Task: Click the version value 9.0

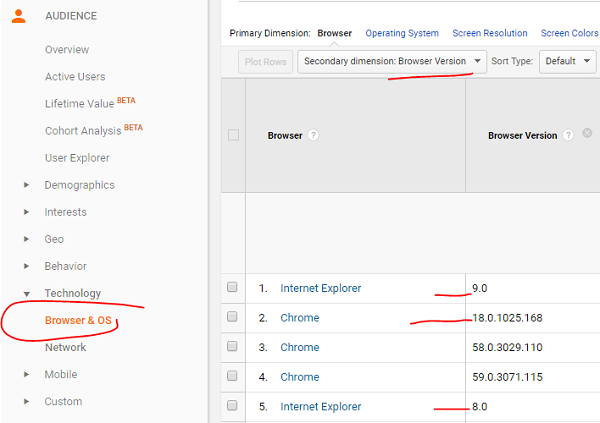Action: coord(479,288)
